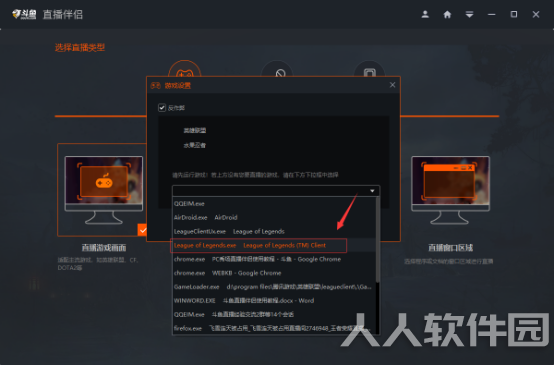Open the title bar dropdown menu icon
The image size is (554, 365).
coord(469,14)
